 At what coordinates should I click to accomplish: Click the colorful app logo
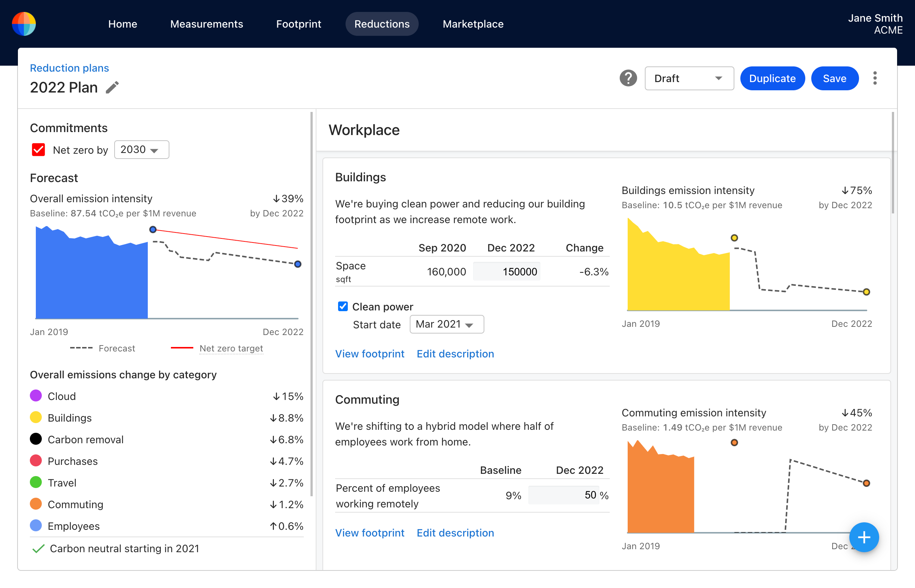point(24,24)
